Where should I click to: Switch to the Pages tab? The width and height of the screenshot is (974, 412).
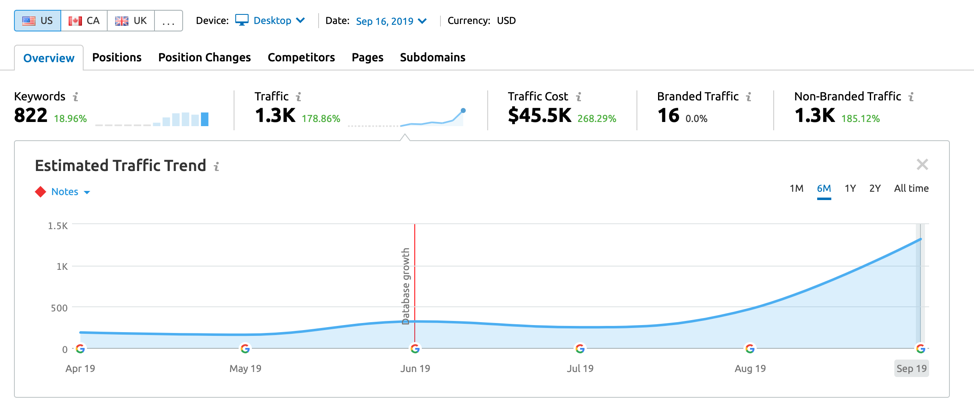click(x=367, y=57)
